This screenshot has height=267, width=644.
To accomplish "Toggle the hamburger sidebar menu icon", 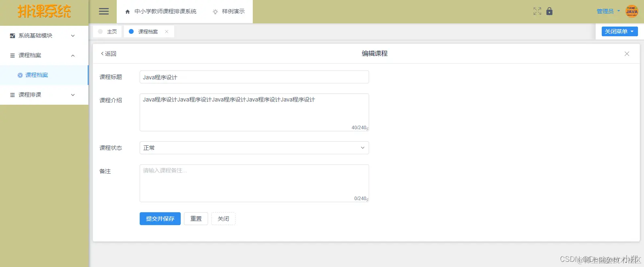I will [x=104, y=11].
